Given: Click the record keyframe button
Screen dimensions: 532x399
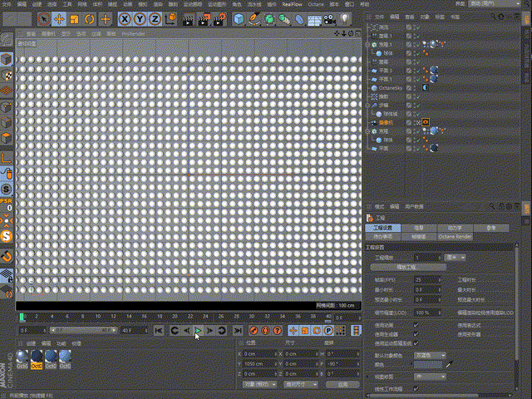Looking at the screenshot, I should 254,331.
